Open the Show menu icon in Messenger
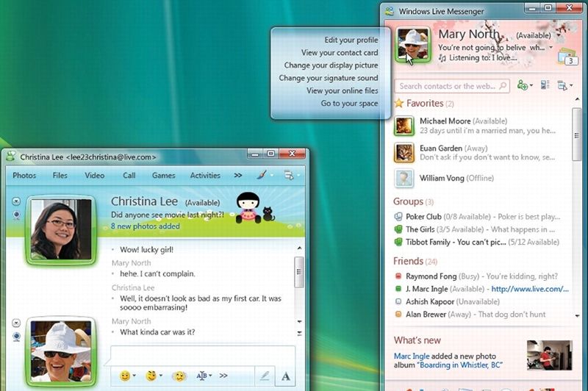 pyautogui.click(x=562, y=85)
